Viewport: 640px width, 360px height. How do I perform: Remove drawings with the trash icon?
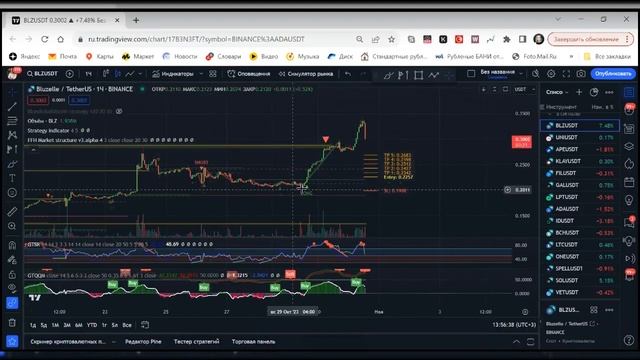[x=12, y=322]
